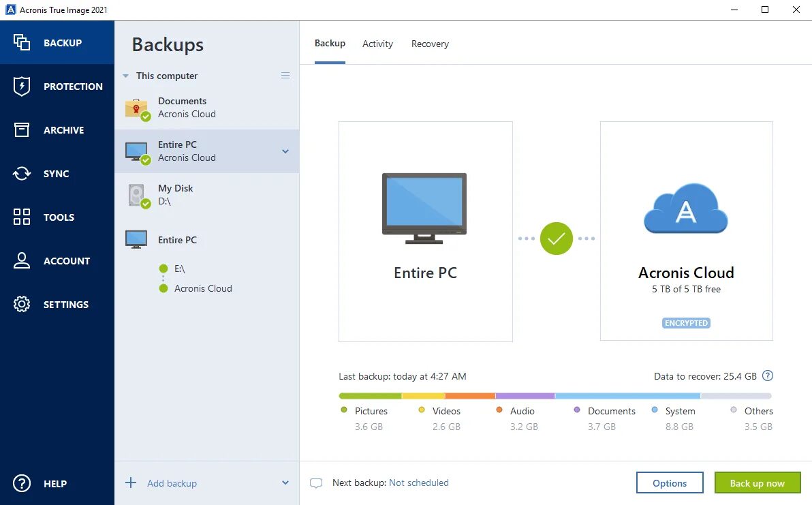Click the Acronis Cloud destination image
This screenshot has height=505, width=812.
tap(686, 209)
